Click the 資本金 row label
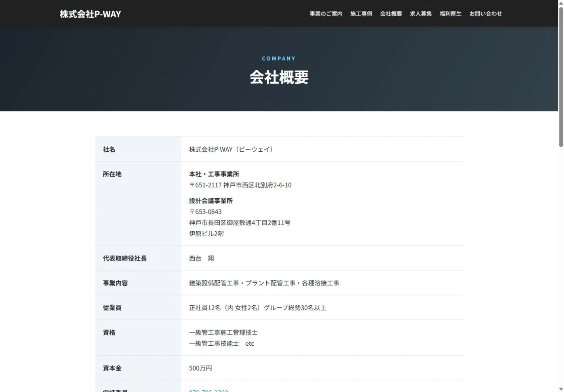This screenshot has height=392, width=564. pyautogui.click(x=112, y=368)
